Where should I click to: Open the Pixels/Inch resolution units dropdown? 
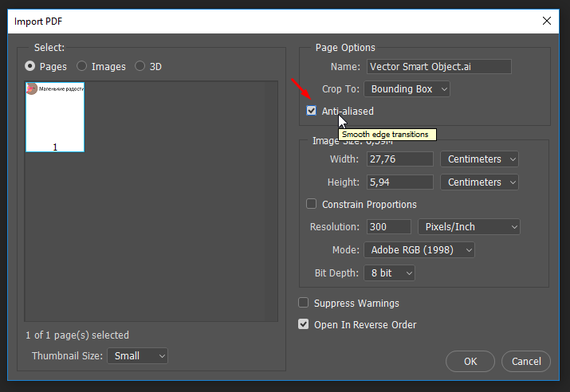pyautogui.click(x=469, y=227)
